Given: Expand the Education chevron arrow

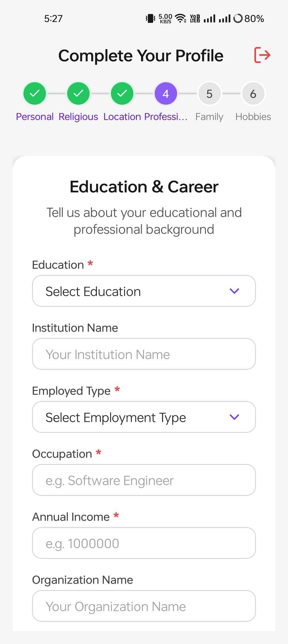Looking at the screenshot, I should click(234, 291).
